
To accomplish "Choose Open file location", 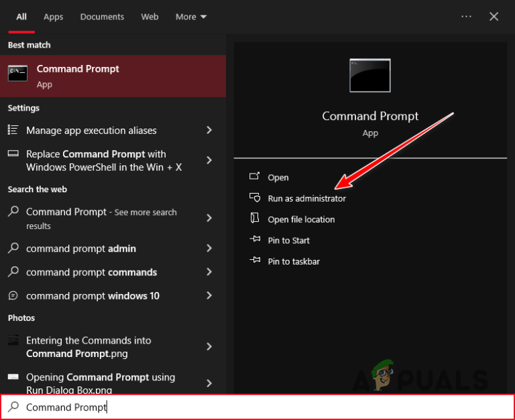I will point(301,220).
